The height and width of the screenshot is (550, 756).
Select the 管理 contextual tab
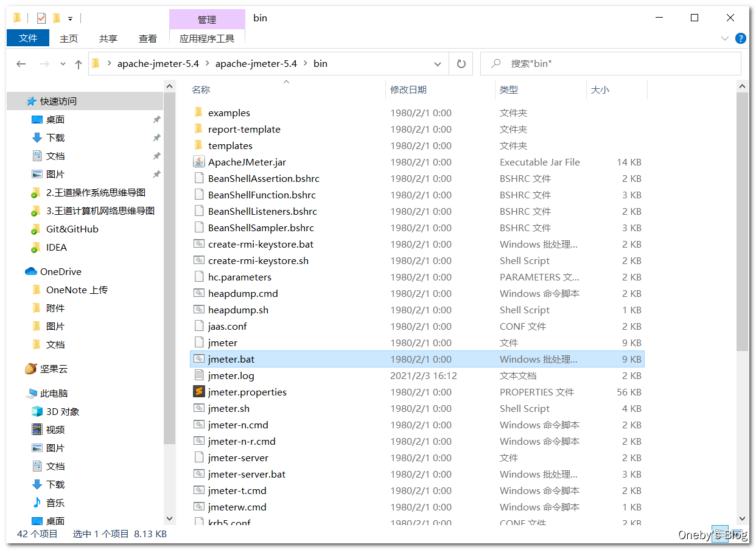(x=207, y=19)
